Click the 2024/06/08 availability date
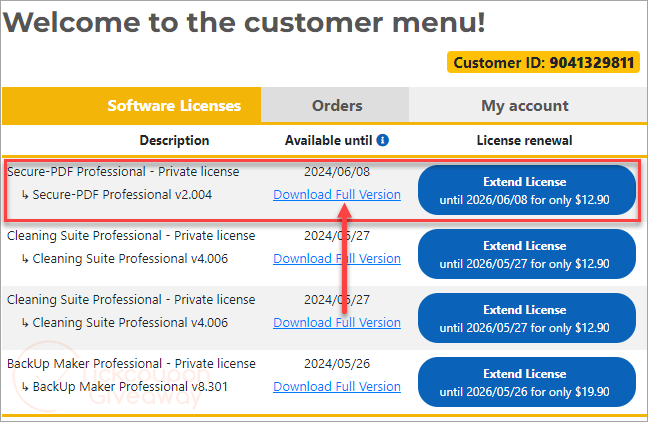The width and height of the screenshot is (648, 422). tap(337, 172)
